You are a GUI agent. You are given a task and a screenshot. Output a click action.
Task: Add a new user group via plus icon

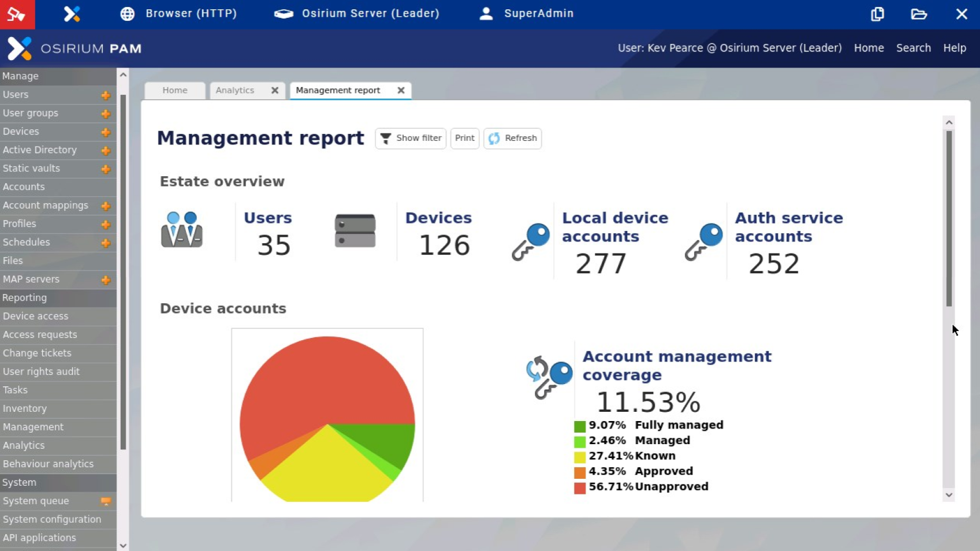[x=106, y=114]
